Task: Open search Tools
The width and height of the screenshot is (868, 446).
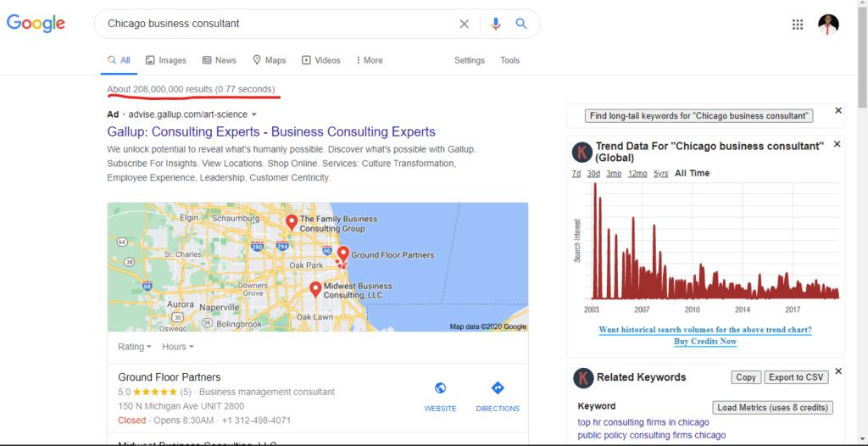Action: 509,60
